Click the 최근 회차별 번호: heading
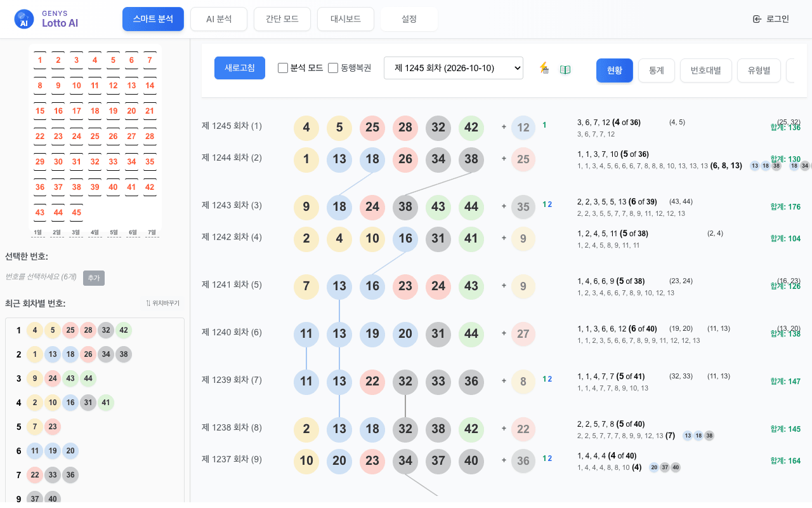The width and height of the screenshot is (812, 508). click(36, 304)
